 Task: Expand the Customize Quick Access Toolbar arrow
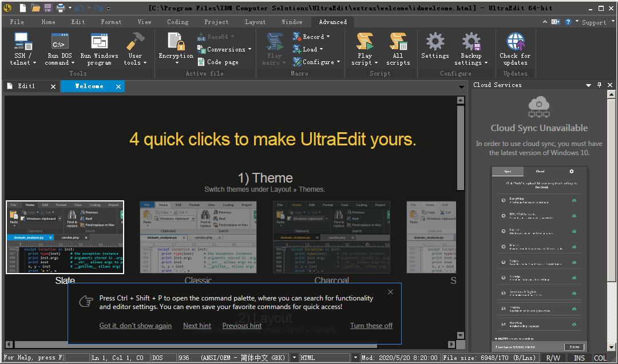[109, 8]
